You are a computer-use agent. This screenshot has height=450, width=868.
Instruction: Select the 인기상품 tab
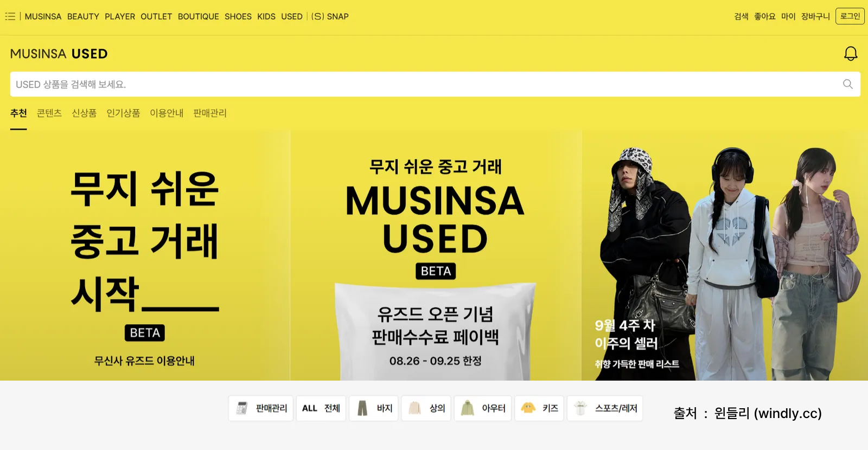tap(123, 113)
